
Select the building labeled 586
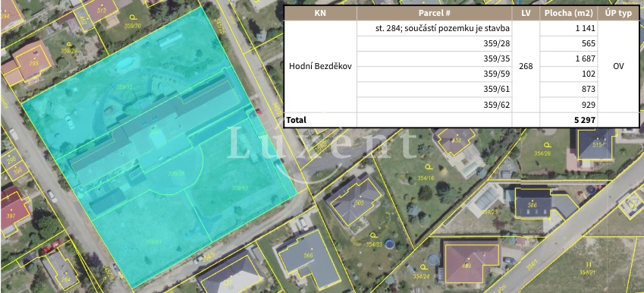(x=532, y=205)
